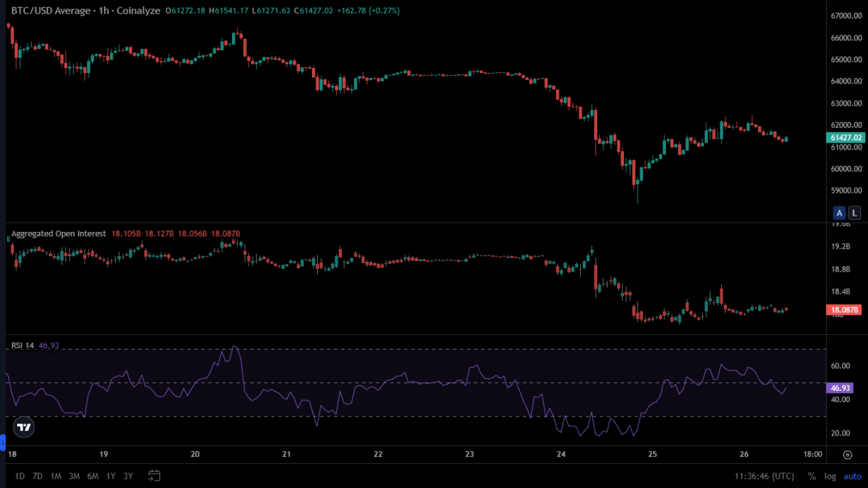This screenshot has height=488, width=868.
Task: Switch to 3M time range
Action: [x=74, y=476]
